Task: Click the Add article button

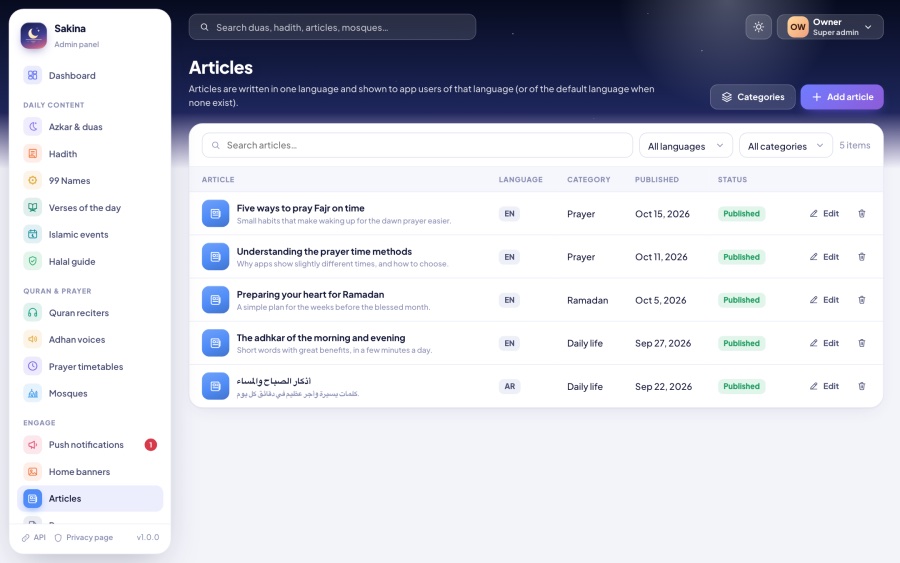Action: (x=842, y=97)
